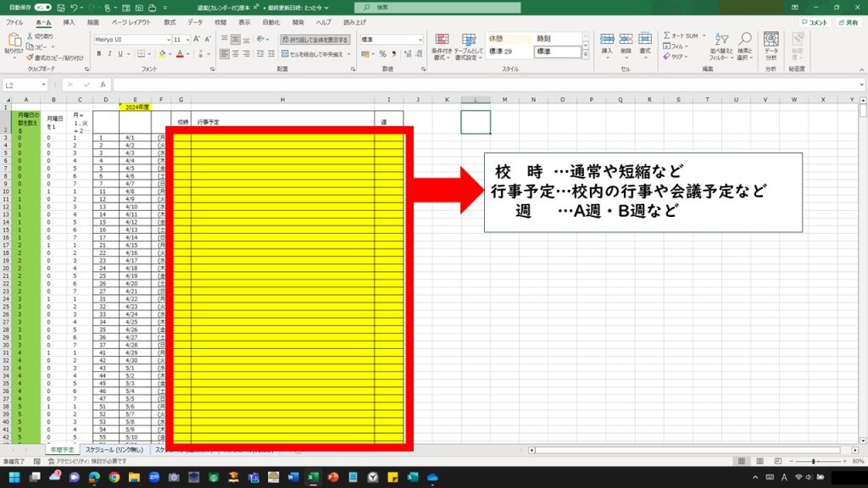868x488 pixels.
Task: Click the paste (貼り付け) clipboard icon
Action: [x=13, y=42]
